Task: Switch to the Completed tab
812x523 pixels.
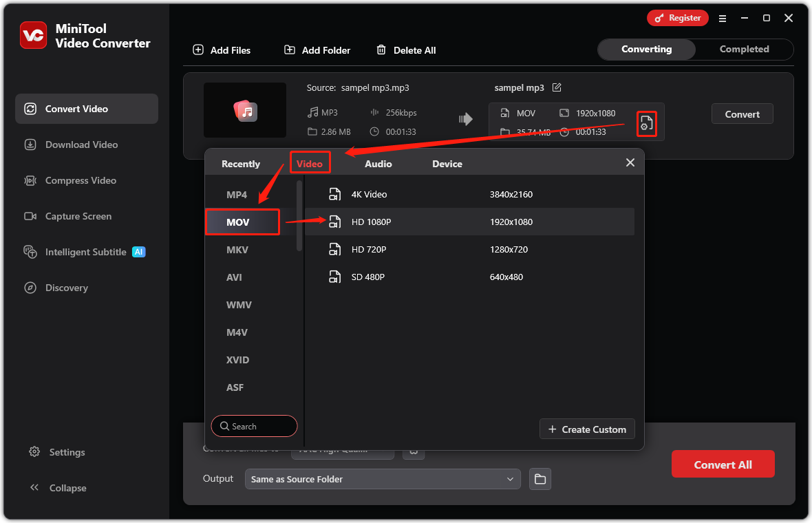Action: [743, 49]
